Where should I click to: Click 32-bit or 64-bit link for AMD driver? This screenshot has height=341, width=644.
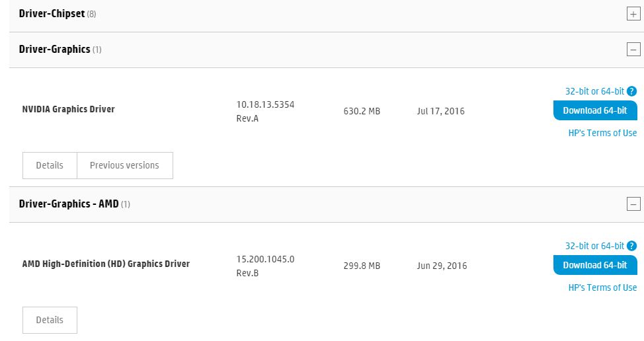tap(594, 246)
